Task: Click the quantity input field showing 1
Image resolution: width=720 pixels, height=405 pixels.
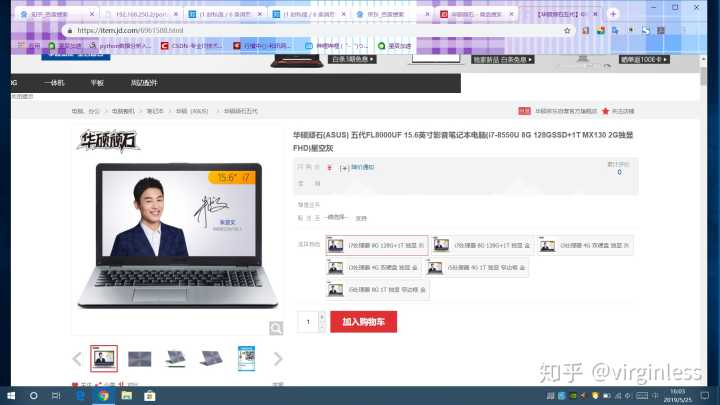Action: pyautogui.click(x=308, y=322)
